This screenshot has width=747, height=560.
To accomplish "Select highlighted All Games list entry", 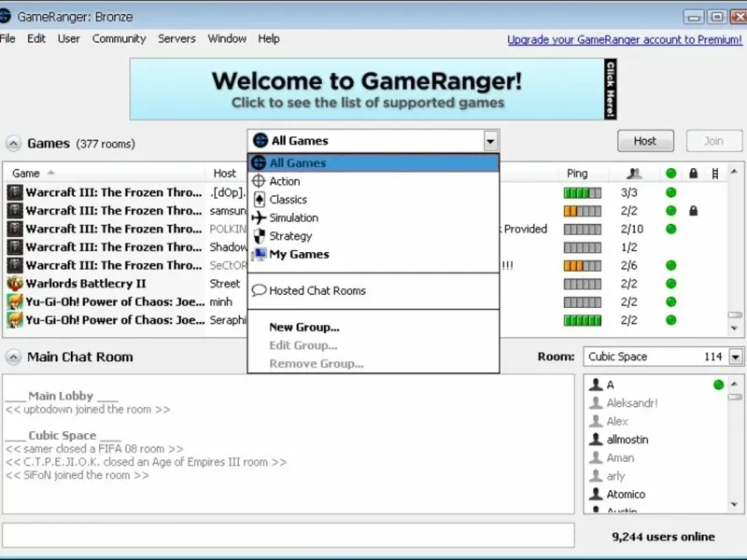I will [x=373, y=162].
